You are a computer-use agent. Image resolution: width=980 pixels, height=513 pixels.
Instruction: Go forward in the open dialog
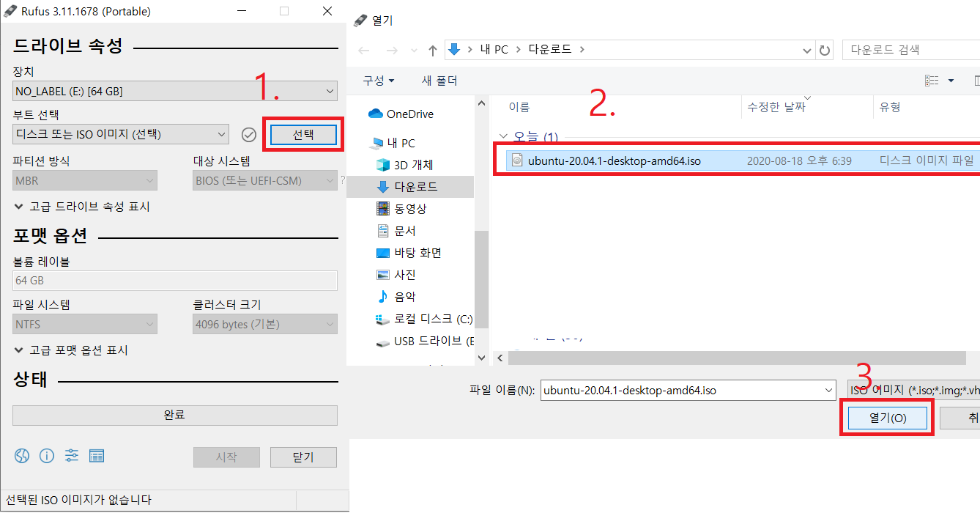click(x=393, y=50)
